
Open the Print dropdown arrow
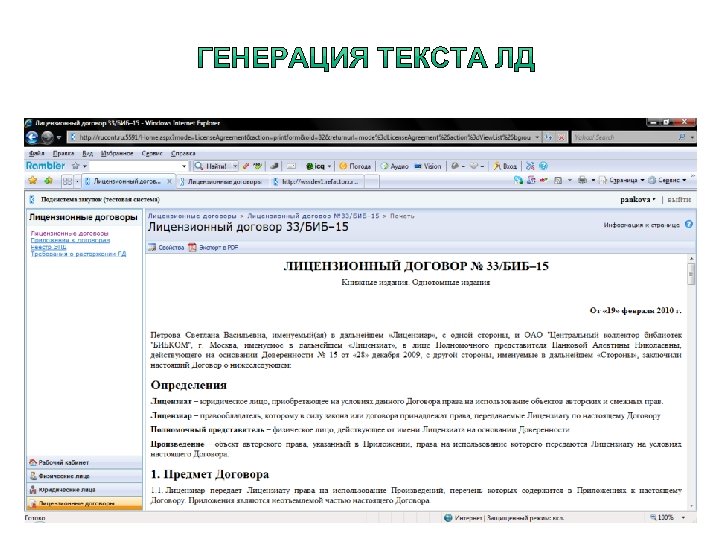(593, 180)
